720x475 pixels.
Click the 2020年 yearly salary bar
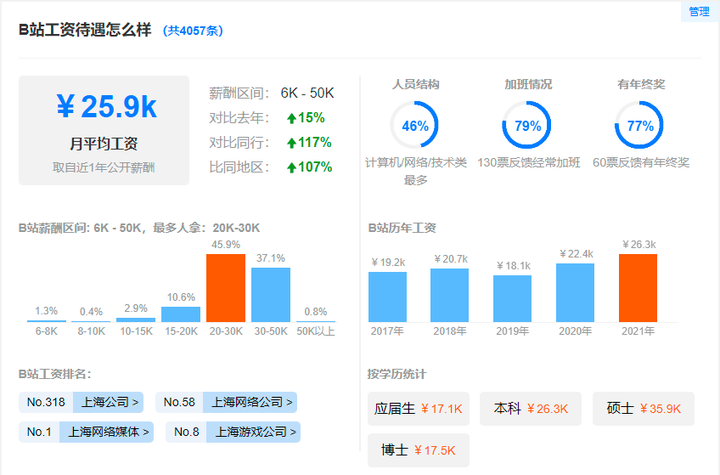coord(575,292)
